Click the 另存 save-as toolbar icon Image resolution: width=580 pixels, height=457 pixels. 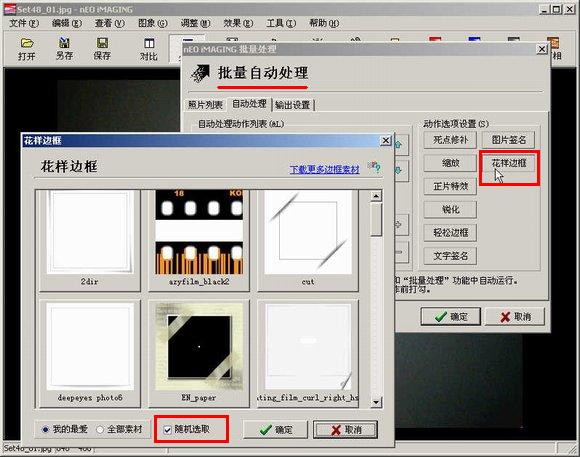pyautogui.click(x=64, y=49)
